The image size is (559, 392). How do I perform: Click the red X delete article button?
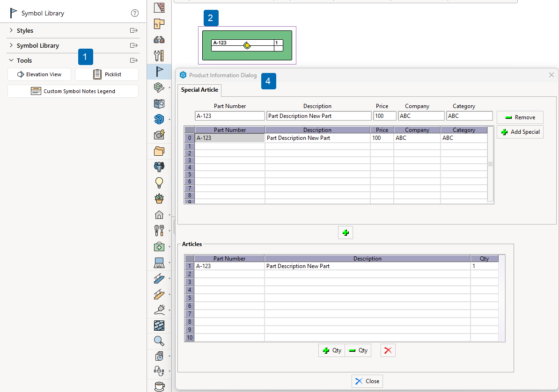(388, 350)
